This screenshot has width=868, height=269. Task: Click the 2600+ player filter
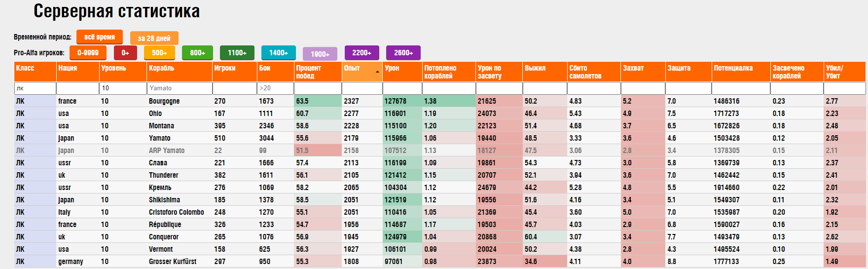tap(403, 52)
